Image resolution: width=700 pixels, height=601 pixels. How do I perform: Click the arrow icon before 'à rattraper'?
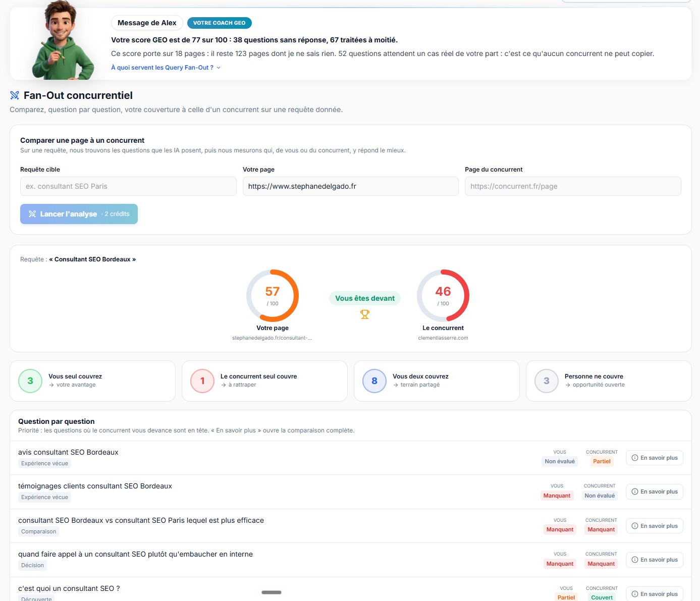coord(224,385)
